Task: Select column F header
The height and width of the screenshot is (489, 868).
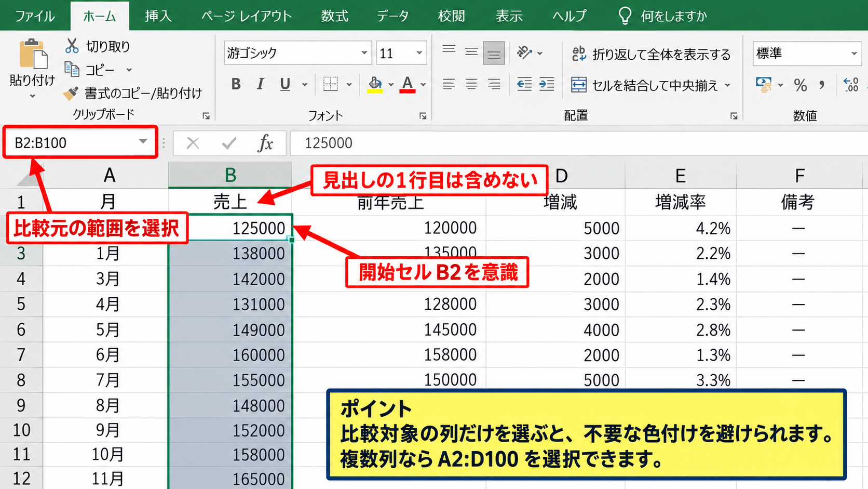Action: (800, 176)
